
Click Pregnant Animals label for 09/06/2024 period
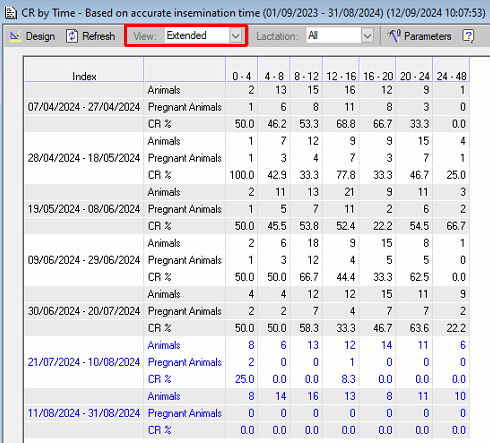185,260
